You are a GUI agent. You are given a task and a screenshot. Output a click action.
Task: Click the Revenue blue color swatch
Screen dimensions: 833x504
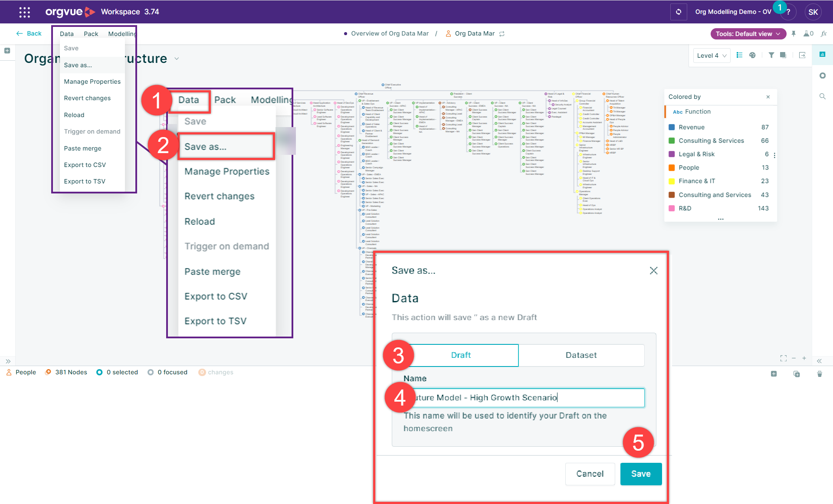tap(672, 127)
